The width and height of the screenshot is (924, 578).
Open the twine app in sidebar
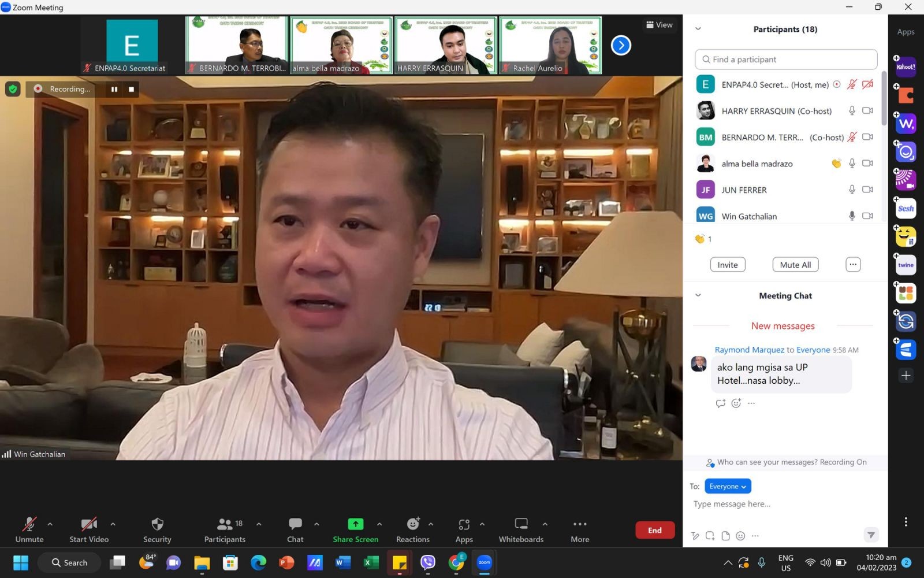tap(906, 265)
